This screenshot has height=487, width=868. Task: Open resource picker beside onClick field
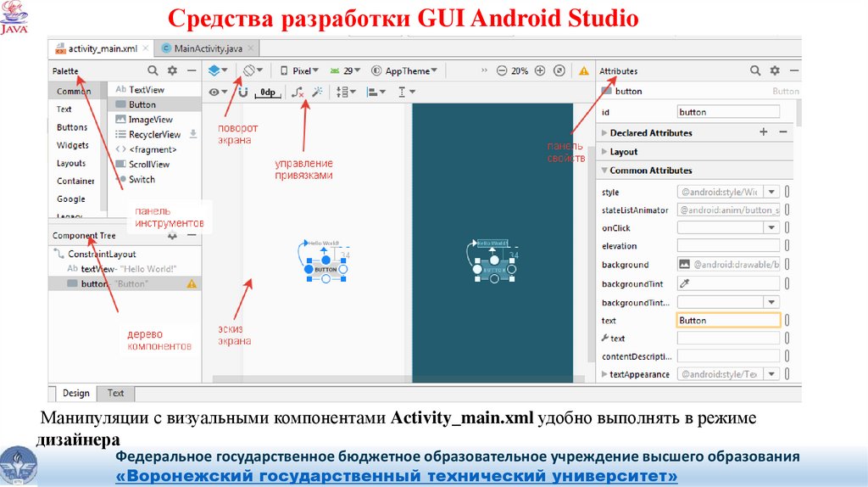pyautogui.click(x=787, y=227)
